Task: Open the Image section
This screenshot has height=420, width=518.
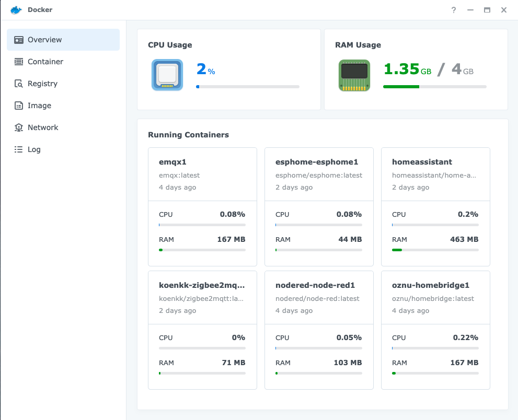Action: point(63,106)
